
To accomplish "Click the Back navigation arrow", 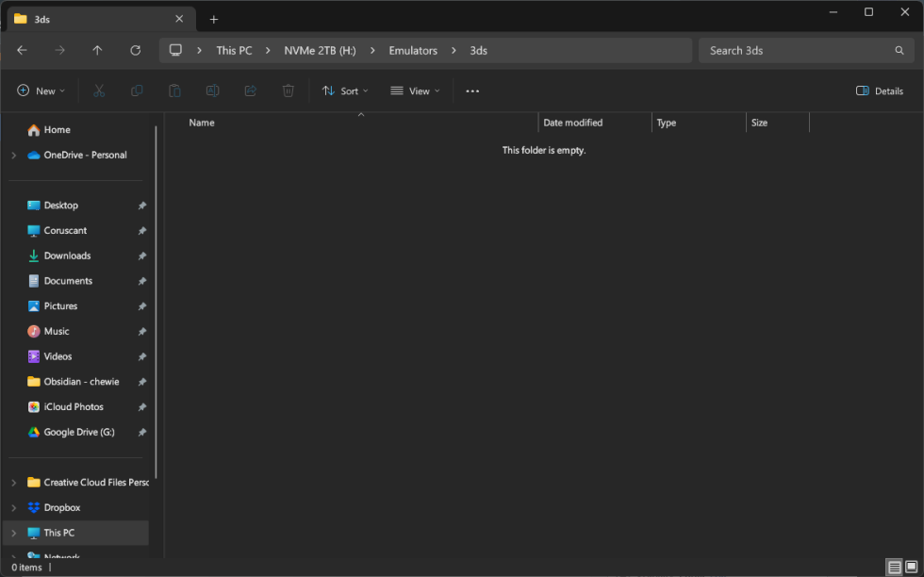I will click(x=22, y=50).
